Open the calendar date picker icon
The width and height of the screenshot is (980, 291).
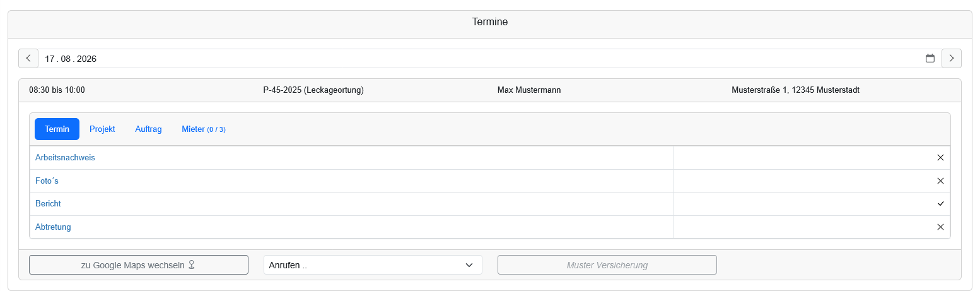pyautogui.click(x=930, y=58)
